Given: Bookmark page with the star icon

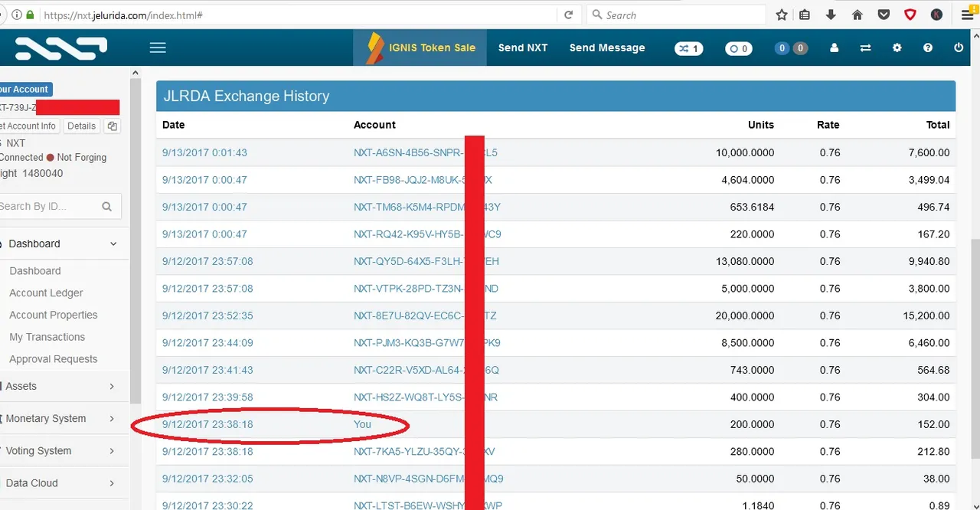Looking at the screenshot, I should pyautogui.click(x=782, y=15).
